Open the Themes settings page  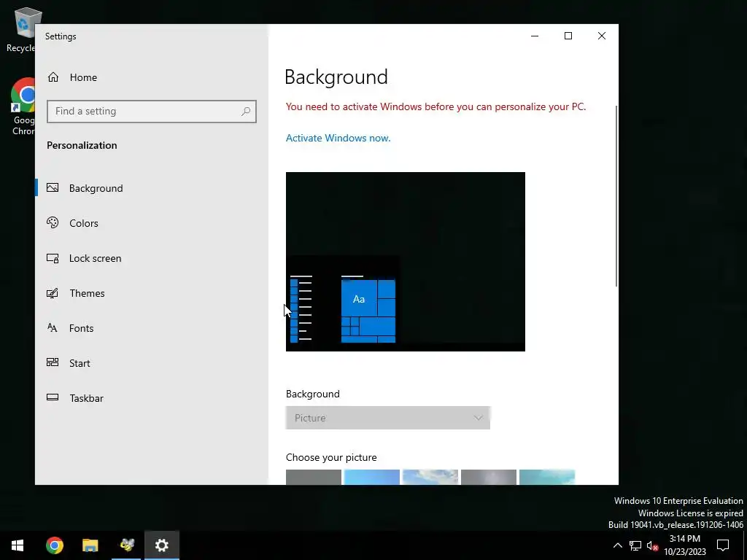152,293
